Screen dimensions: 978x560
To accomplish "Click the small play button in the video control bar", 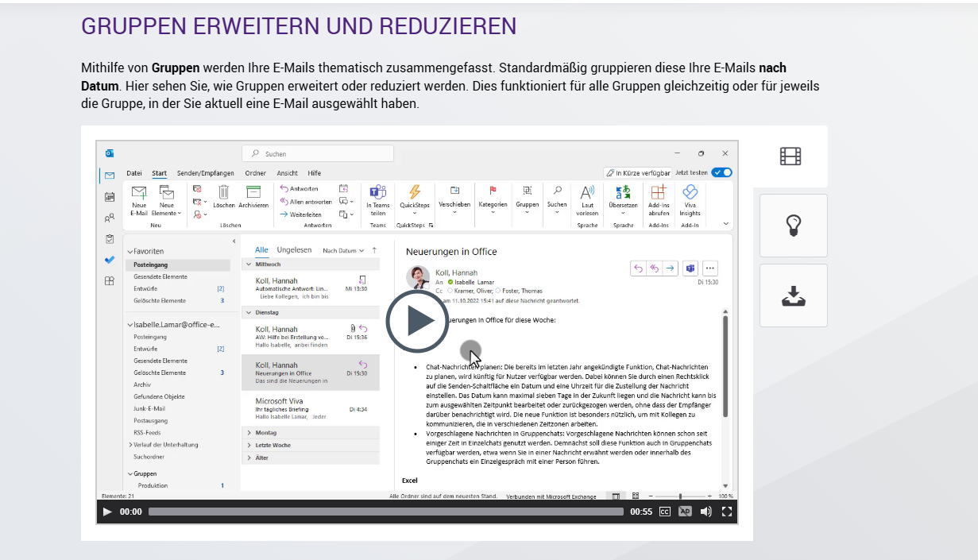I will point(107,512).
